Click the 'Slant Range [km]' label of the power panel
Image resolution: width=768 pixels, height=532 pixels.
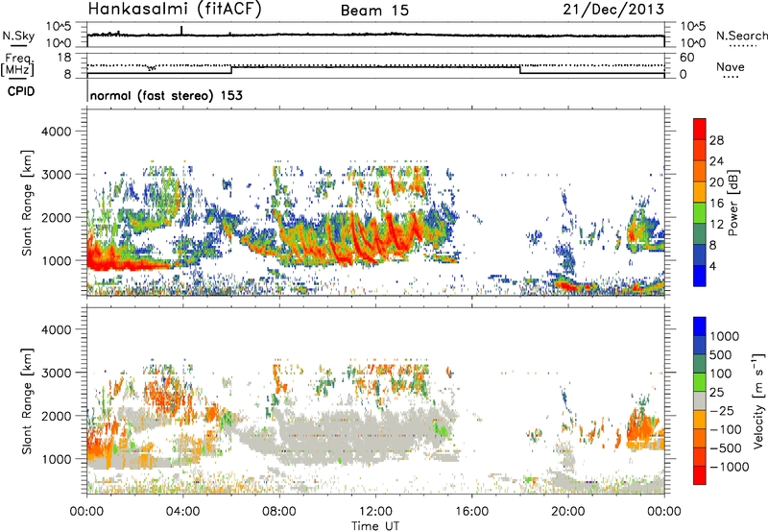(27, 204)
